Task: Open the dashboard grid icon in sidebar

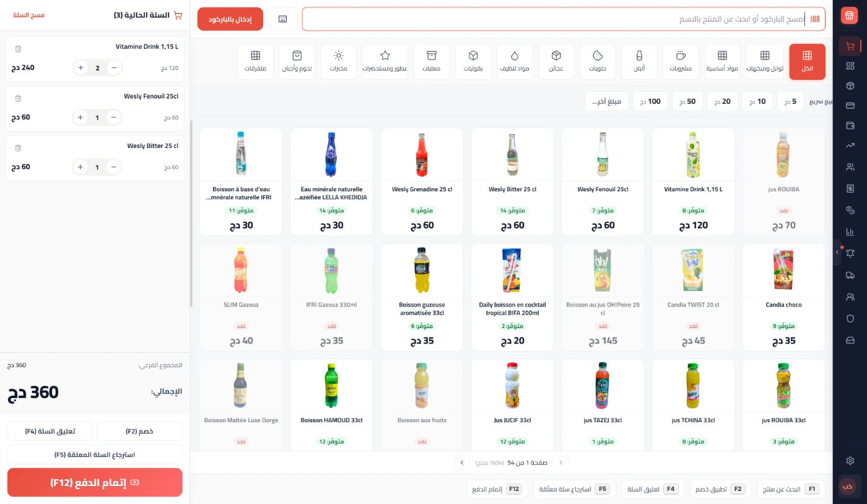Action: [x=850, y=66]
